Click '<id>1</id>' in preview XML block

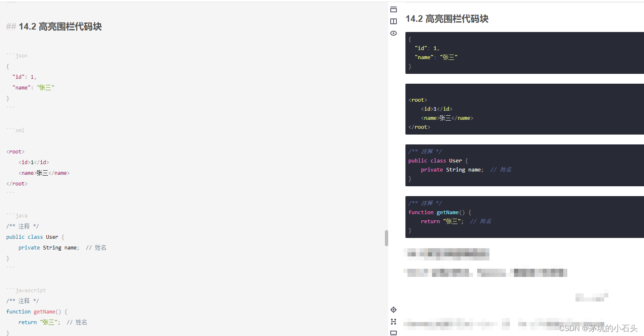point(437,109)
